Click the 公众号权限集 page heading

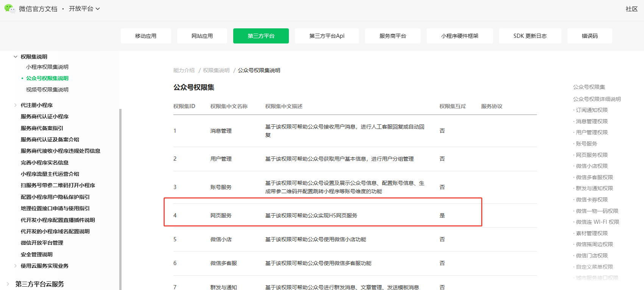click(x=194, y=87)
